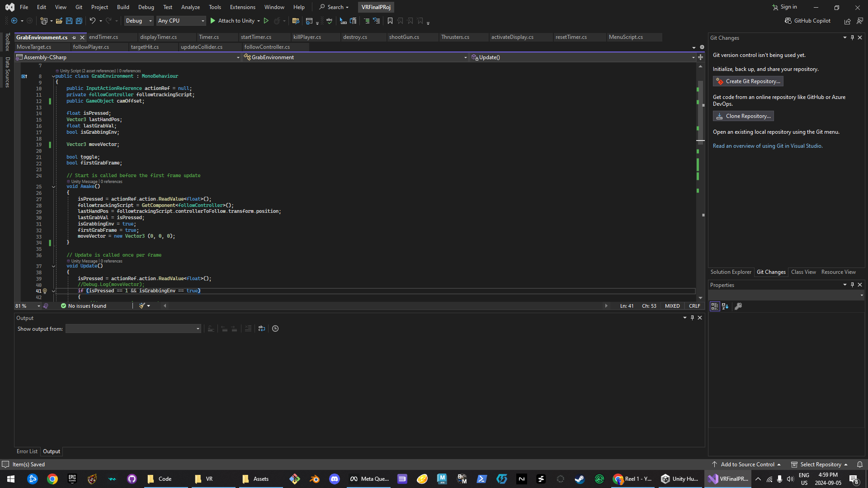Click the wrench Property Pages icon

[x=738, y=306]
